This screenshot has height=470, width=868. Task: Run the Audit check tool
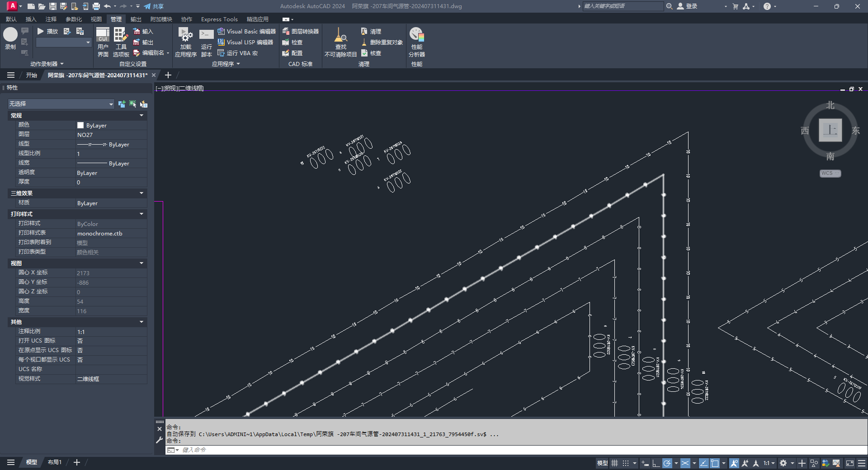click(x=371, y=53)
